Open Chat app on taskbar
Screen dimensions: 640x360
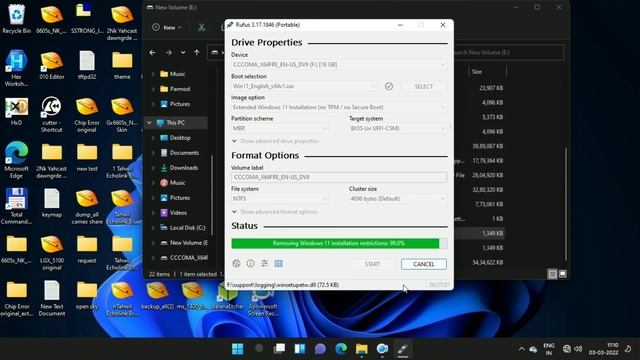pyautogui.click(x=320, y=349)
